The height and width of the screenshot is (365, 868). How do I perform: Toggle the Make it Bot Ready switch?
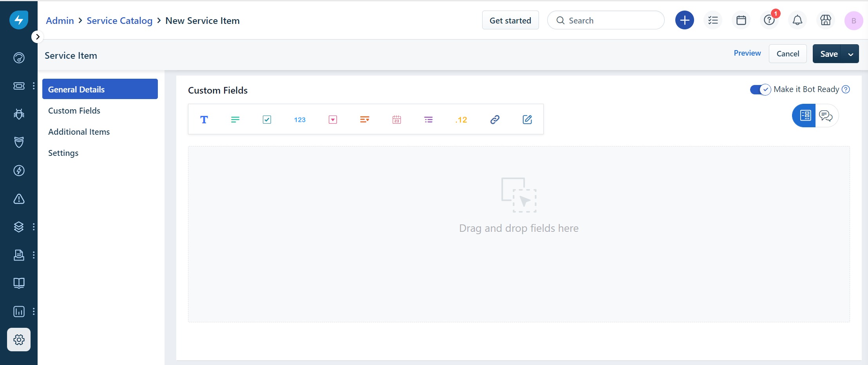(760, 89)
